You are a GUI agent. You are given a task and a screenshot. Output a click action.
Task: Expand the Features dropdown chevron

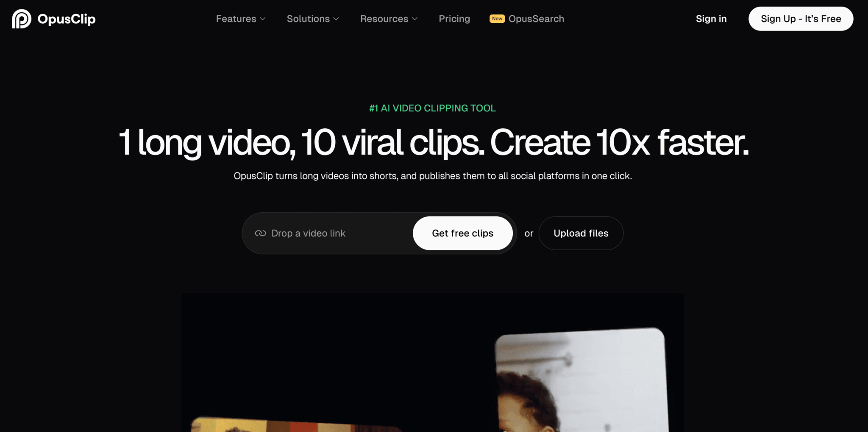coord(263,19)
